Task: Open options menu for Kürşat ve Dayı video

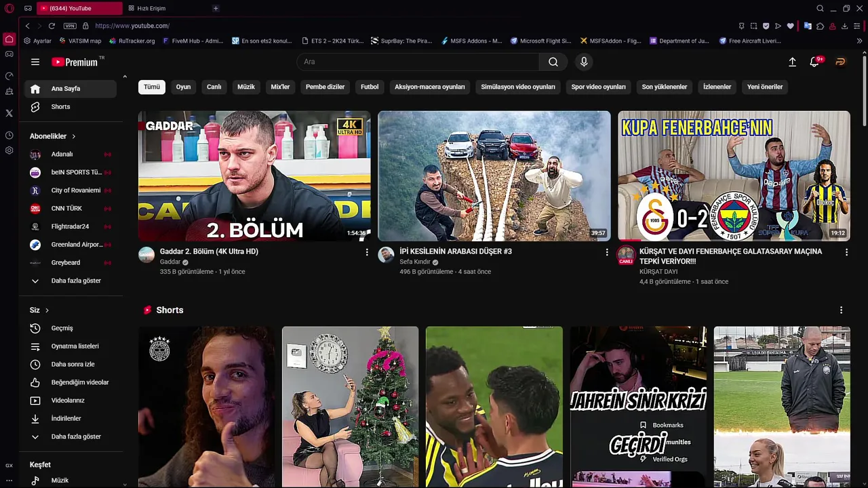Action: pyautogui.click(x=846, y=252)
